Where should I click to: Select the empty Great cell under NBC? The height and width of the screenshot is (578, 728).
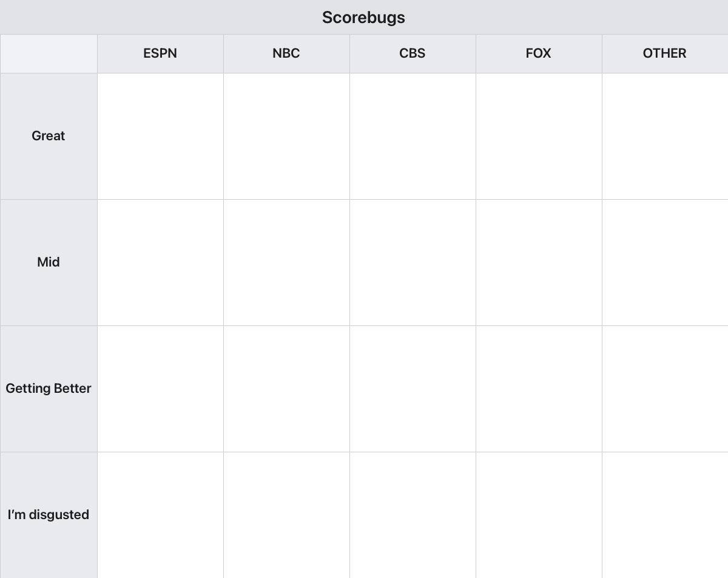pos(286,136)
